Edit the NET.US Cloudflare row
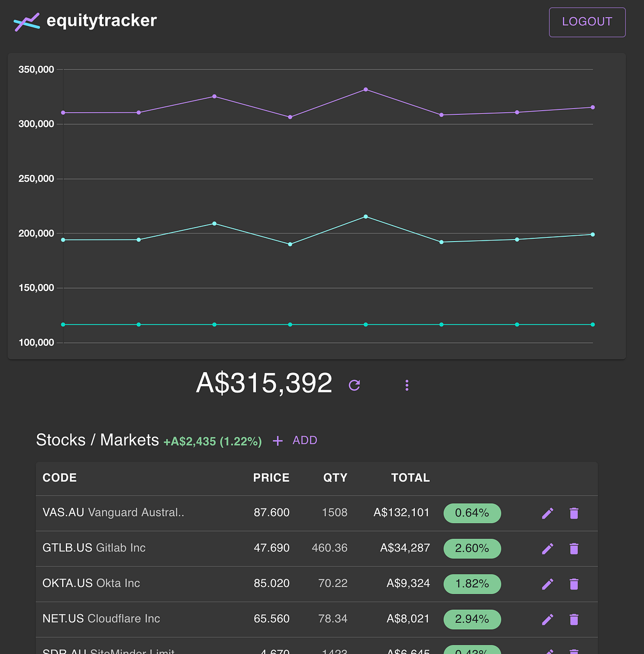 pos(547,620)
